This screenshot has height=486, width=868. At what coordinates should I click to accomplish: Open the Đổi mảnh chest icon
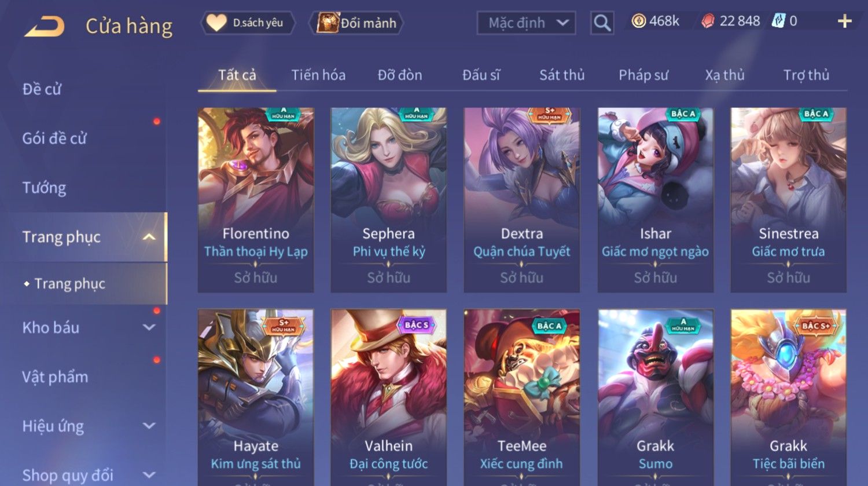click(328, 23)
